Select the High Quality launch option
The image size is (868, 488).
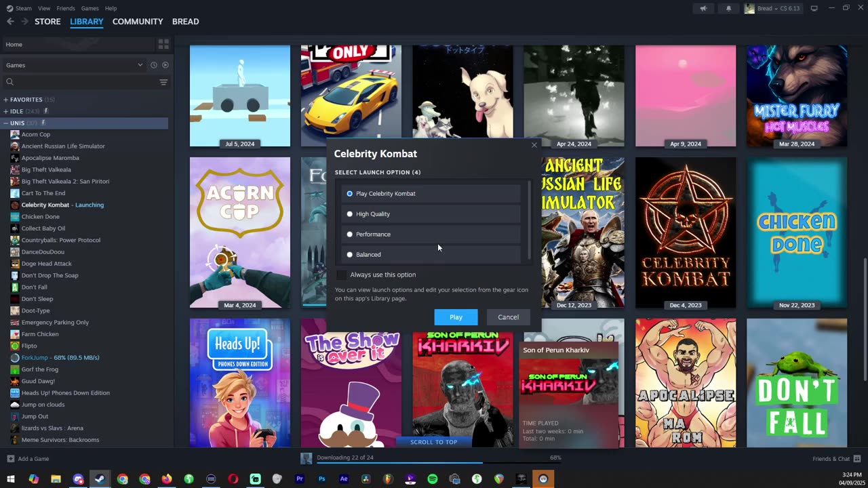[431, 214]
